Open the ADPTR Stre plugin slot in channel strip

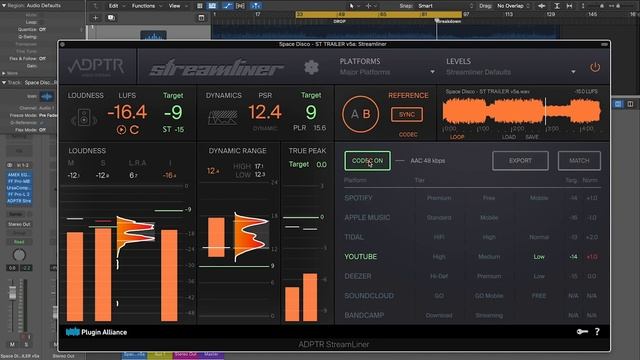19,201
